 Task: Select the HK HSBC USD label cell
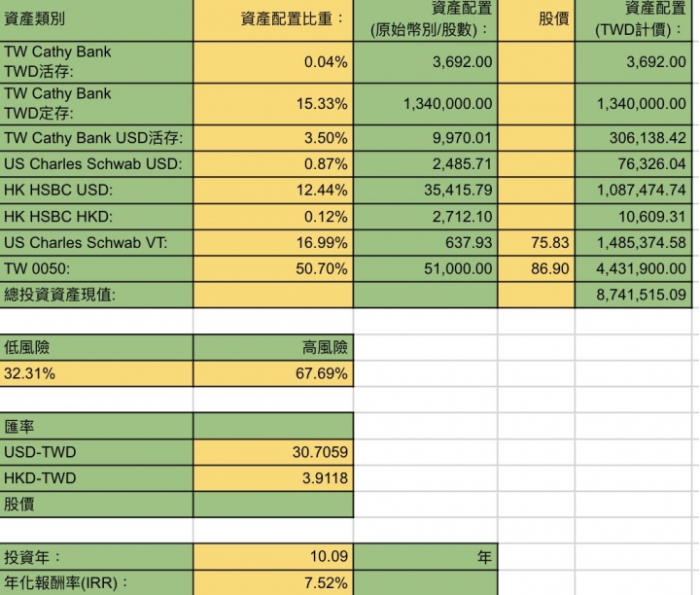[96, 191]
